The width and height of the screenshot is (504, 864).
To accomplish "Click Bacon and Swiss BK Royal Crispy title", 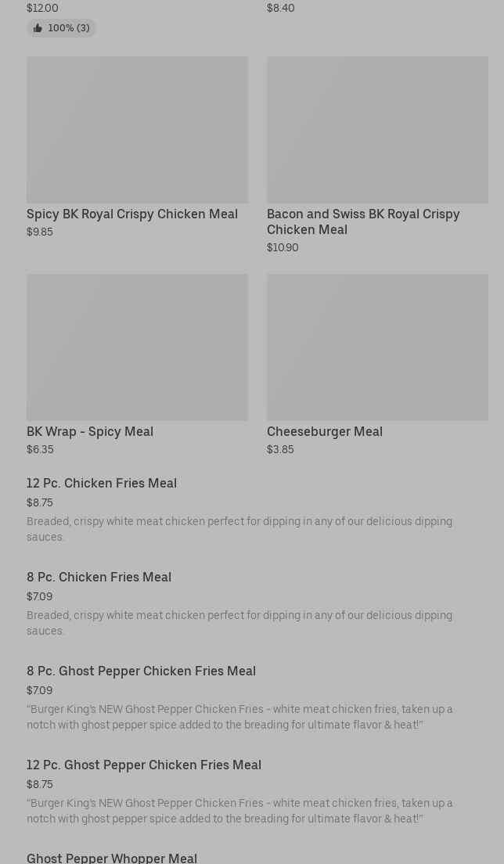I will tap(363, 221).
